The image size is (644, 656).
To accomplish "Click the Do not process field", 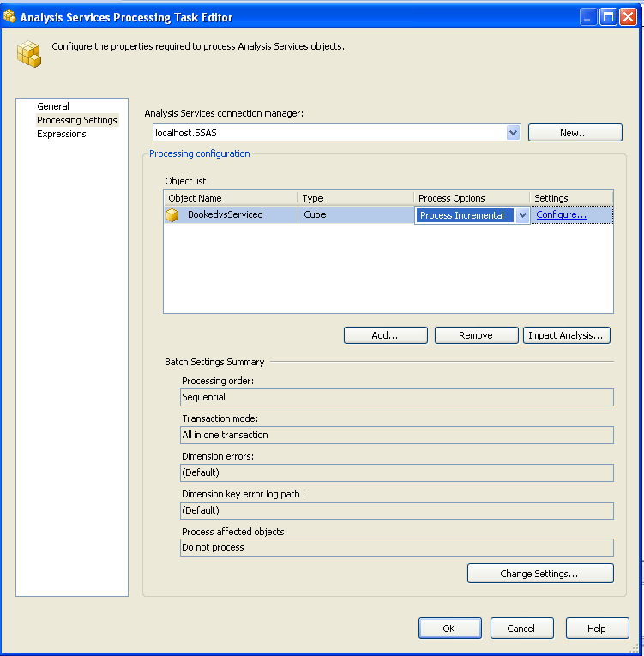I will click(x=397, y=547).
